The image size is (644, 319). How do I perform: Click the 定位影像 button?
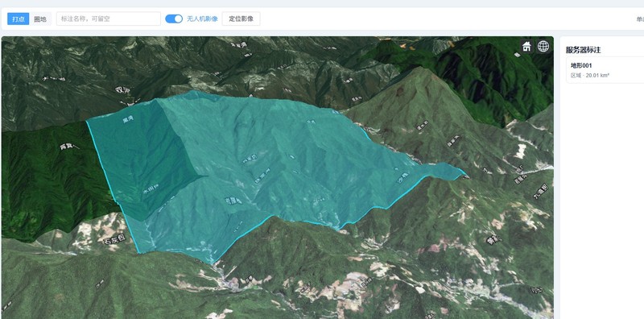click(241, 19)
